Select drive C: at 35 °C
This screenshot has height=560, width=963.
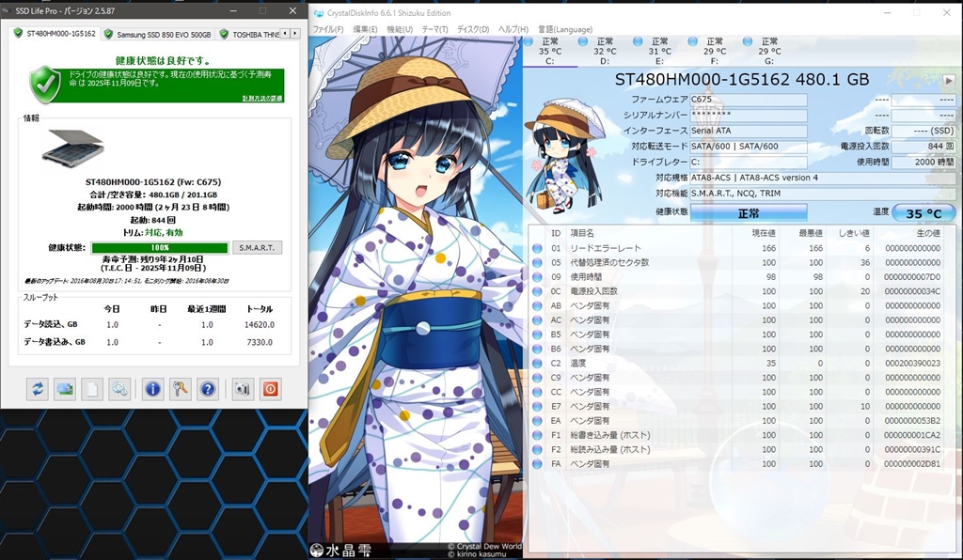click(549, 51)
